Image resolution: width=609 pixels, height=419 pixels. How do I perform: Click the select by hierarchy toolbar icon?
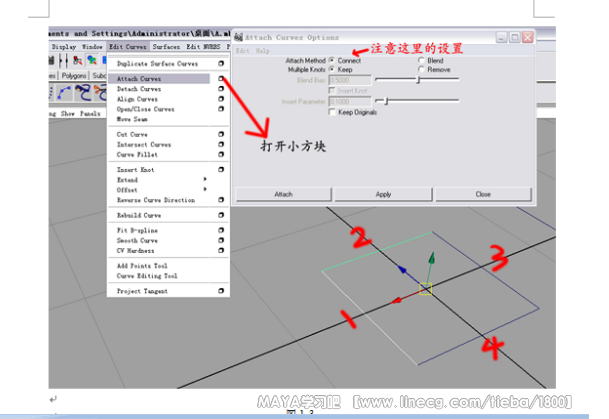78,60
